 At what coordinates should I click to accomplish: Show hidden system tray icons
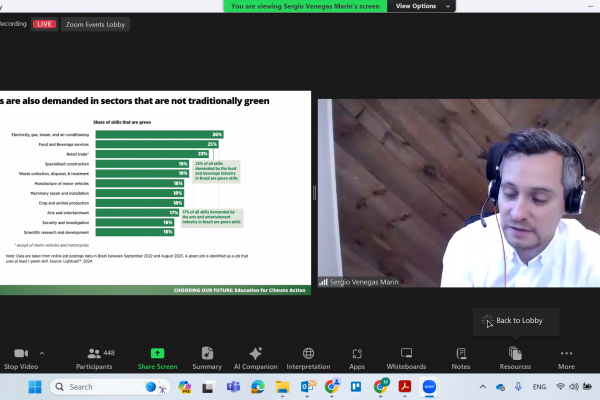tap(483, 386)
